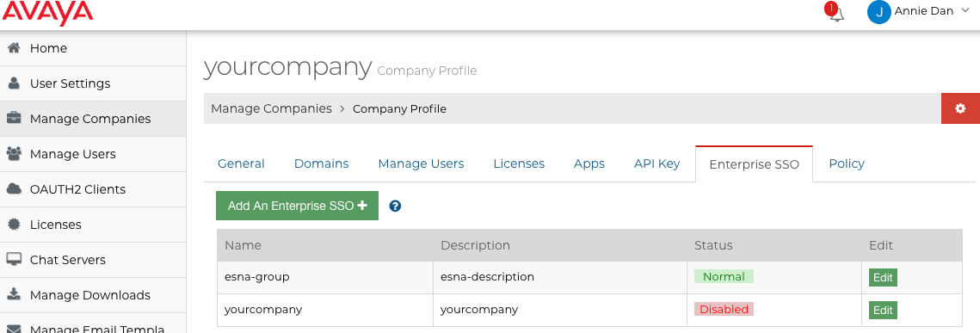This screenshot has width=980, height=333.
Task: Click the esna-description cell
Action: pos(560,277)
